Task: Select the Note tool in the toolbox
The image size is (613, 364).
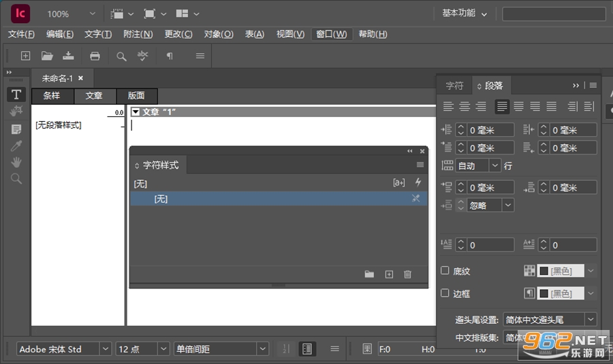Action: 16,129
